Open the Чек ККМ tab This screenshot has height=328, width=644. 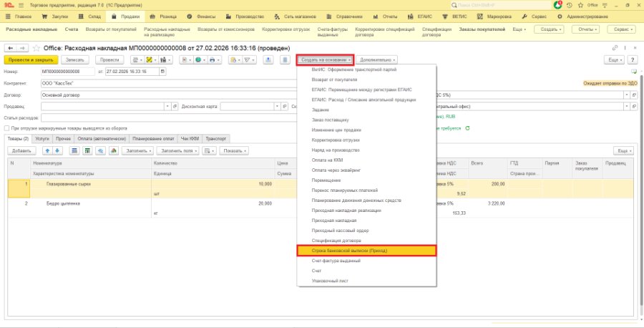pos(190,139)
